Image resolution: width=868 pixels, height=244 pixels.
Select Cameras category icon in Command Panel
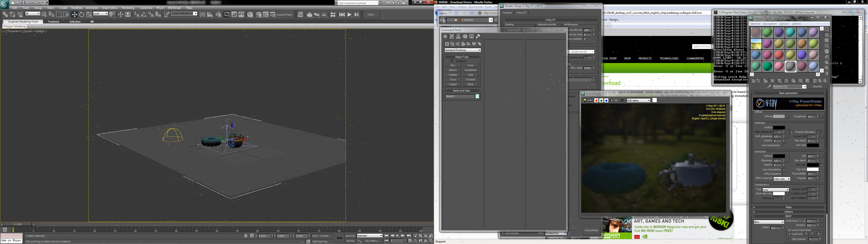pos(463,44)
